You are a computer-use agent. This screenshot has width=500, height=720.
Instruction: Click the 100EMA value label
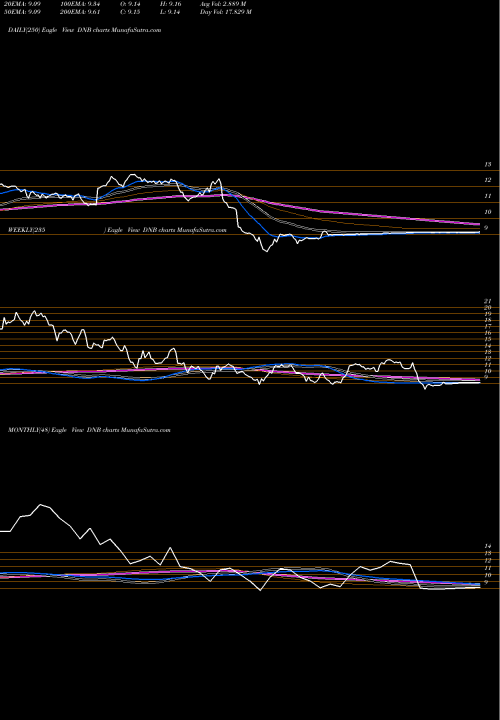pyautogui.click(x=80, y=4)
